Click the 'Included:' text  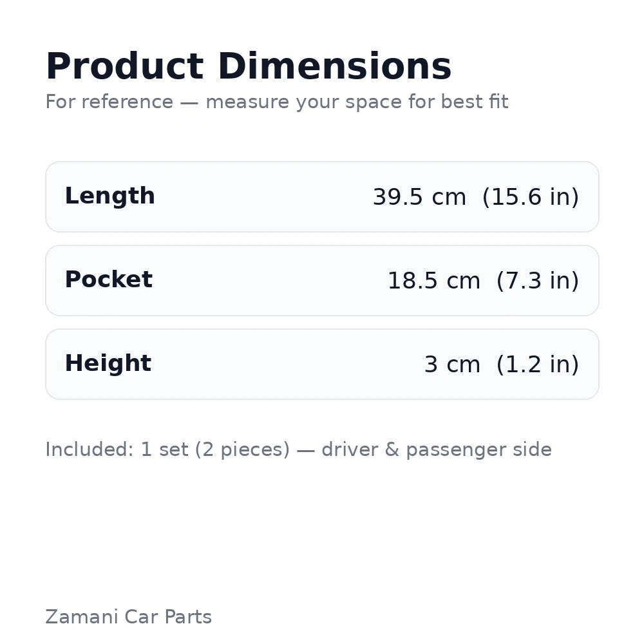(x=90, y=450)
